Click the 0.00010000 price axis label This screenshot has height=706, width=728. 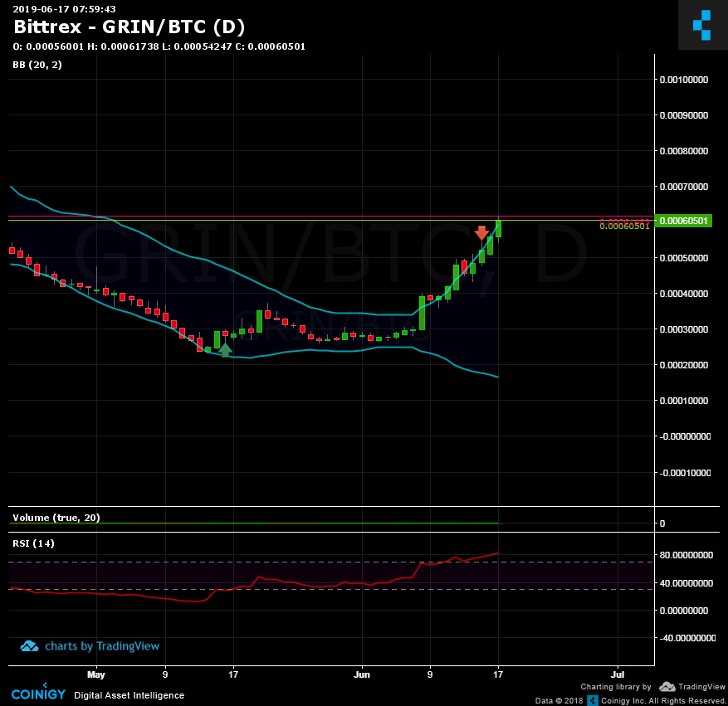coord(684,401)
